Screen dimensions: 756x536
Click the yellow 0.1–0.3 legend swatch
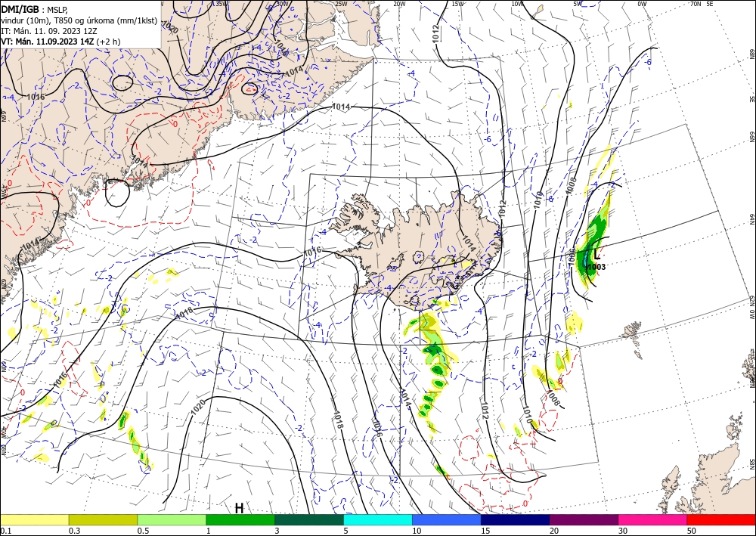click(x=34, y=519)
